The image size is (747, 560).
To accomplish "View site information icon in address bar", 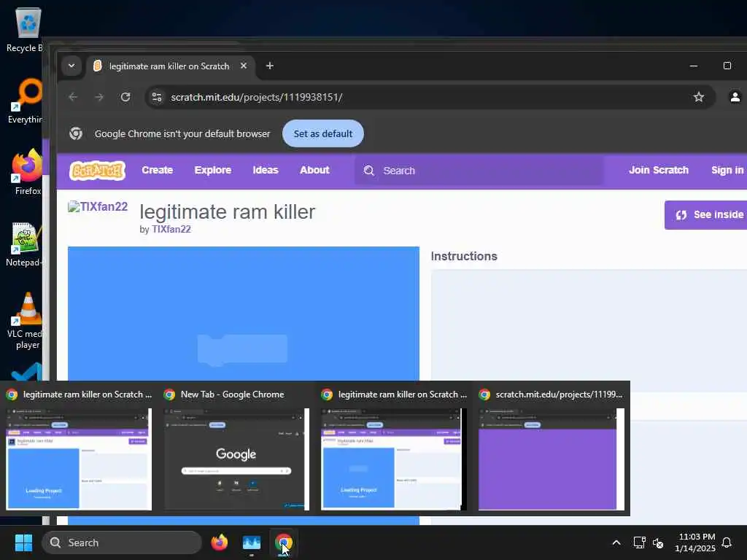I will [x=157, y=97].
